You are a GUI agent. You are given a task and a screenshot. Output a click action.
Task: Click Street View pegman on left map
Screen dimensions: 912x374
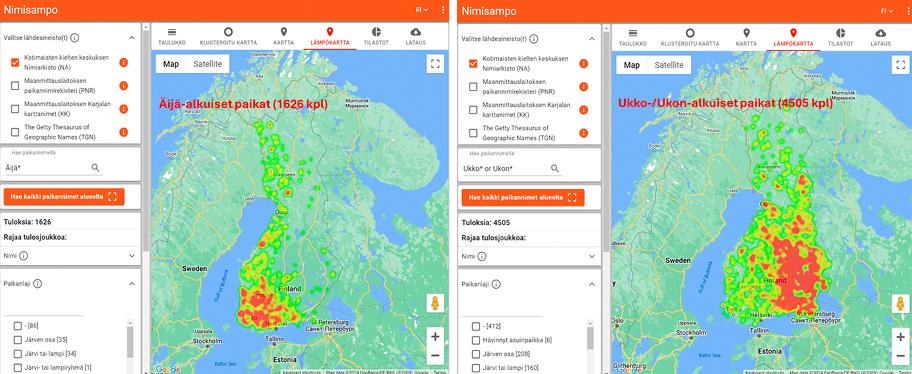click(435, 303)
